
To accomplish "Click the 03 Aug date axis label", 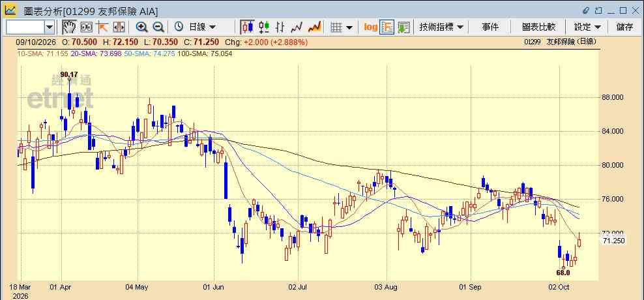I will tap(387, 287).
